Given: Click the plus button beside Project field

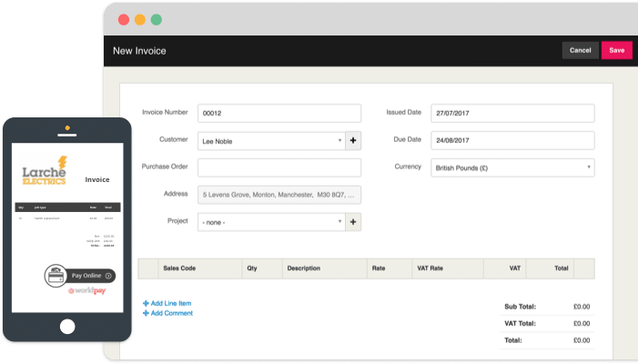Looking at the screenshot, I should 353,221.
